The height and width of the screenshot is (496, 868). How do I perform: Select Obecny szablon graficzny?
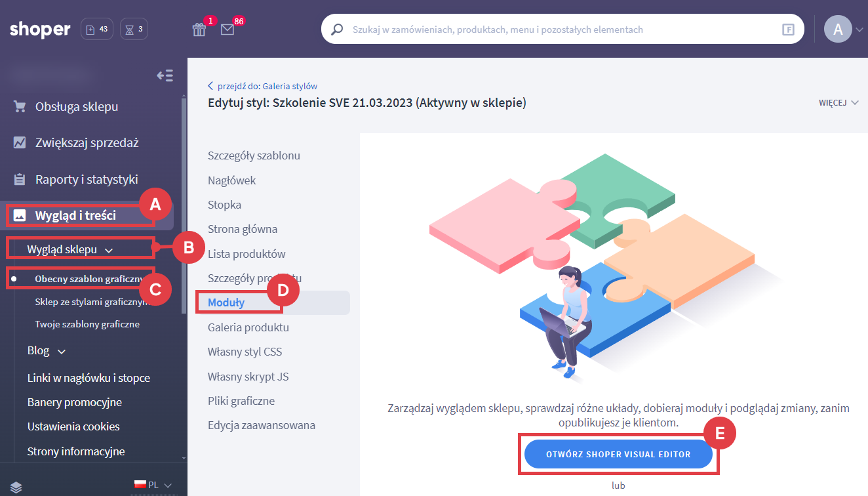(x=88, y=278)
